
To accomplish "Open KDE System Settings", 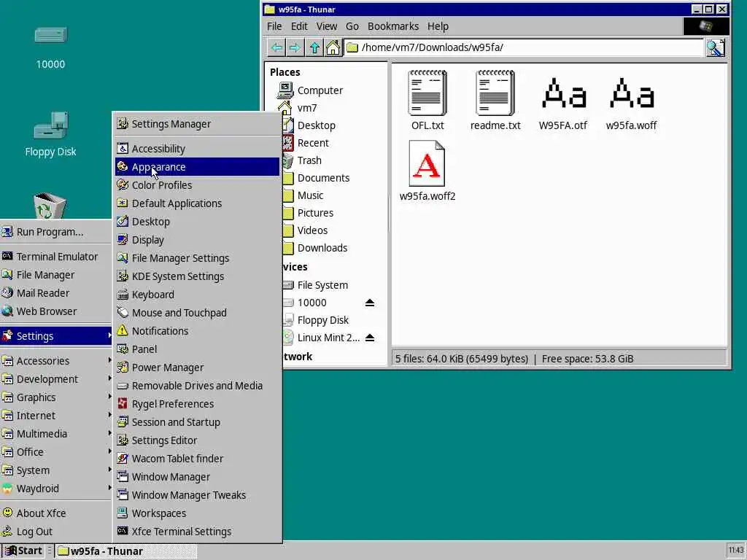I will point(197,276).
